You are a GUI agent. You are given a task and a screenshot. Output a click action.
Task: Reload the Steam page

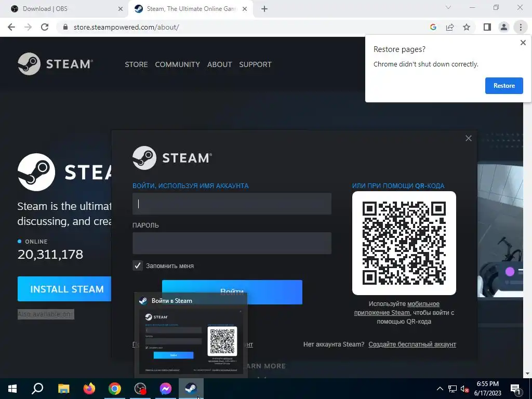[x=45, y=27]
